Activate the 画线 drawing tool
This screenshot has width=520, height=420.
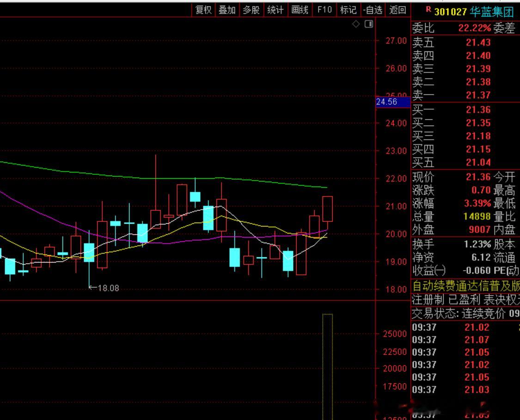click(300, 10)
